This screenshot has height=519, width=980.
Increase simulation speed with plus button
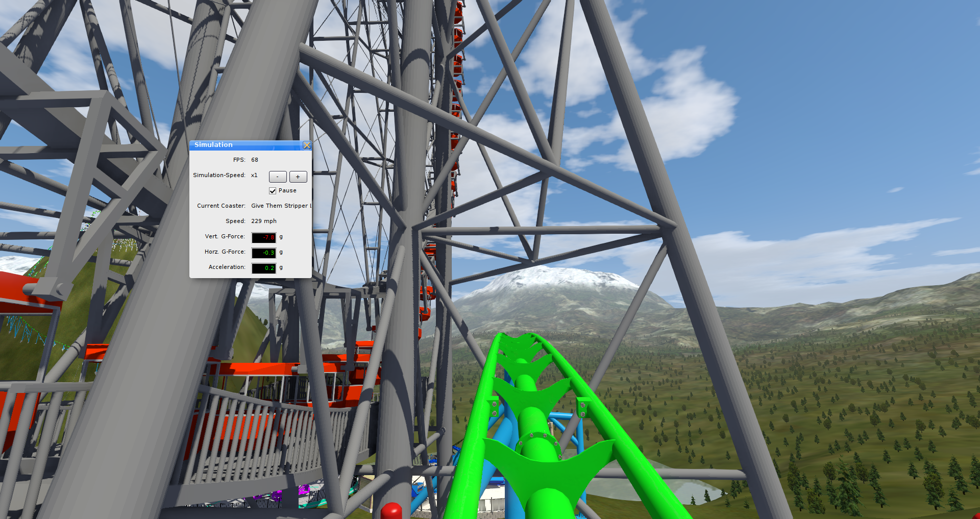(298, 177)
